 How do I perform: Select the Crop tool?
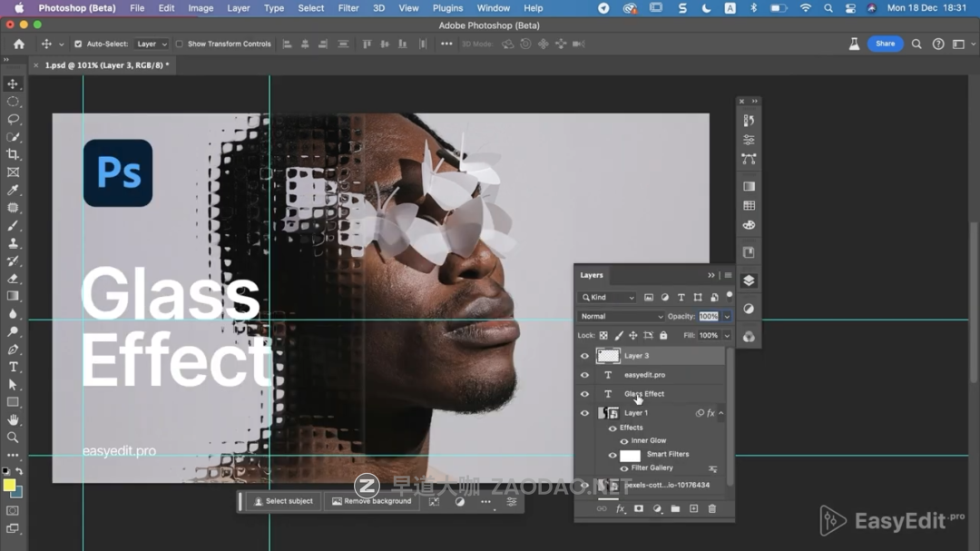pos(13,154)
